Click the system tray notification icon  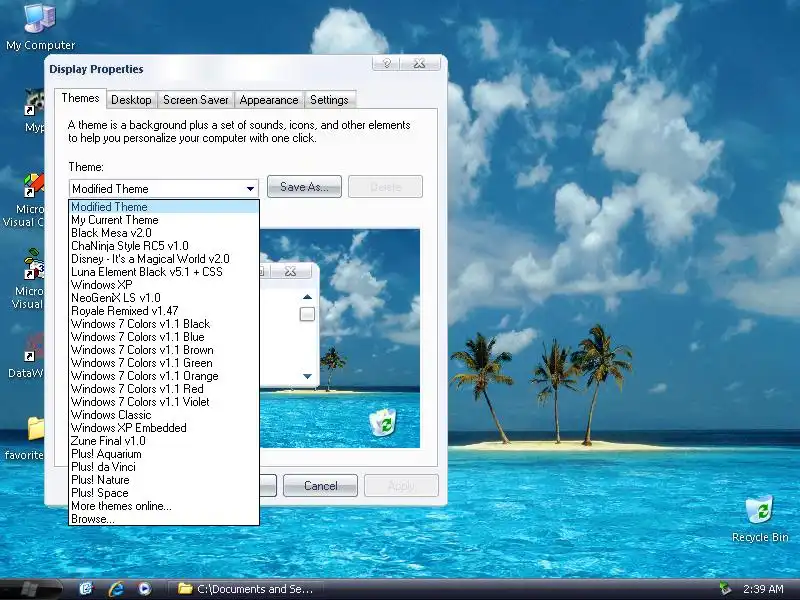[724, 589]
